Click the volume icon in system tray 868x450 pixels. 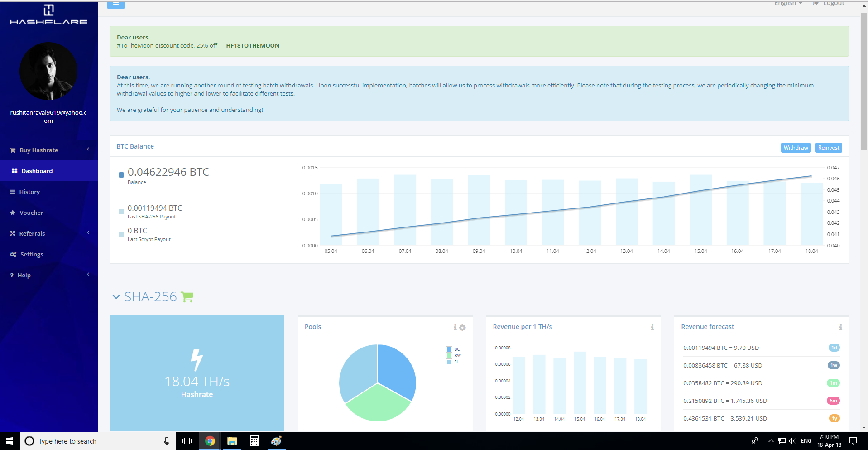(x=792, y=441)
